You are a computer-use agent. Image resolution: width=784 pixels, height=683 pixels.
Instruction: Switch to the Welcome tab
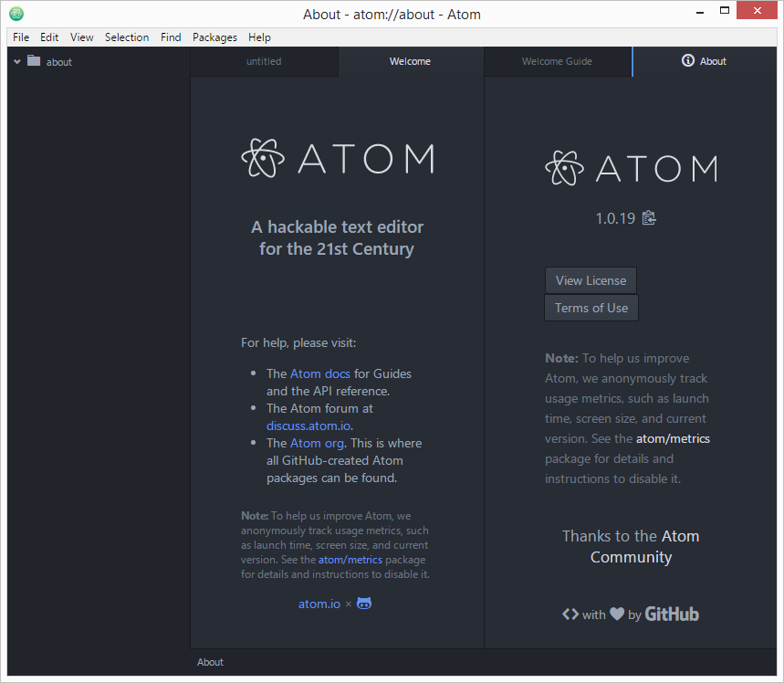(411, 61)
